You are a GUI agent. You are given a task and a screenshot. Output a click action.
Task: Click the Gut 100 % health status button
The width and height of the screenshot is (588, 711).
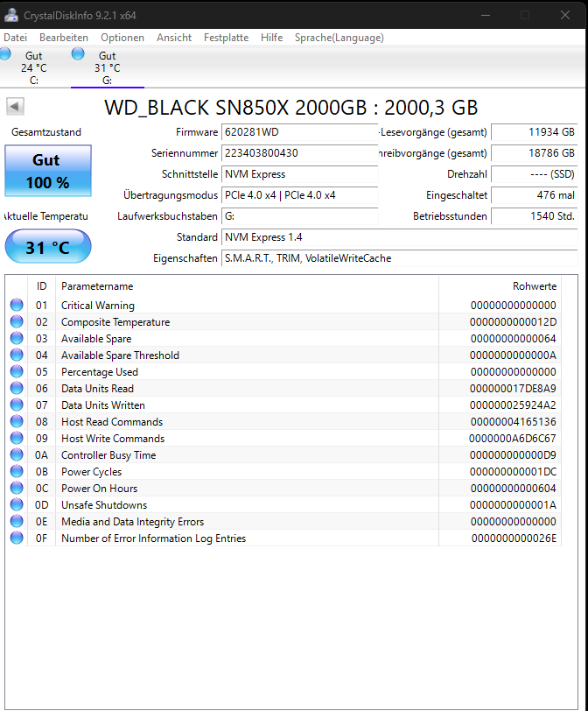[48, 171]
